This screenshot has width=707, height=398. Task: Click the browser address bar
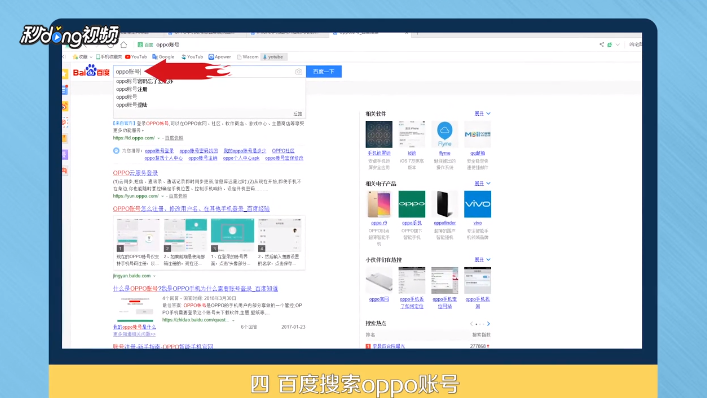(365, 45)
